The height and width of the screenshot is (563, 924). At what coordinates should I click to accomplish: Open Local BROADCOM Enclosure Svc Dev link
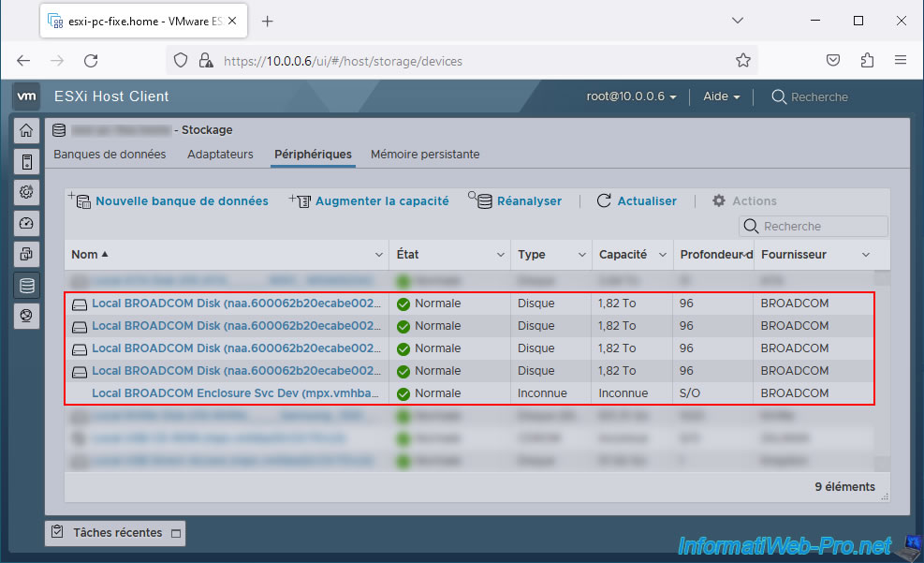point(235,393)
